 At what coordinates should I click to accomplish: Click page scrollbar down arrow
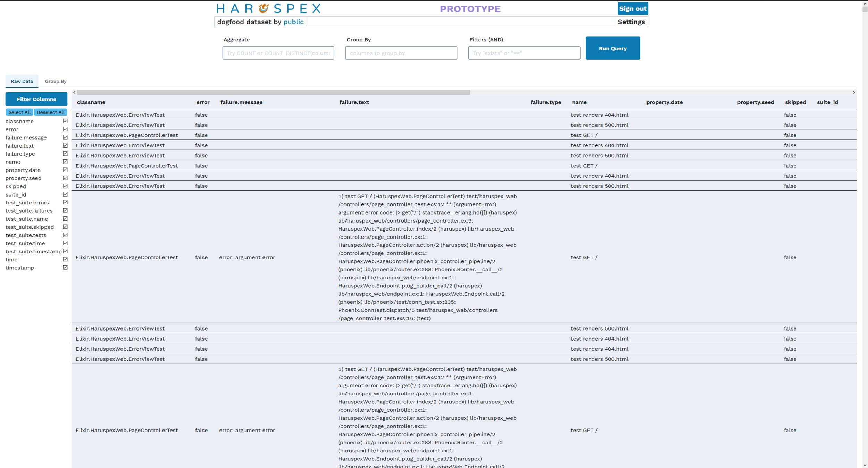pyautogui.click(x=865, y=465)
